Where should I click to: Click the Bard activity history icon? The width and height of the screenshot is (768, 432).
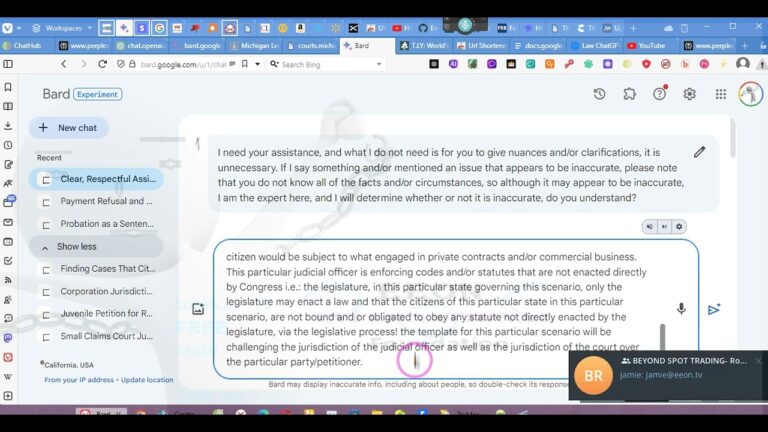coord(599,94)
